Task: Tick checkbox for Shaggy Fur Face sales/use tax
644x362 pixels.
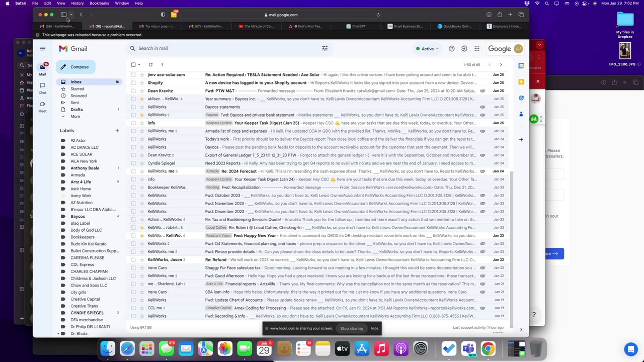Action: tap(133, 267)
